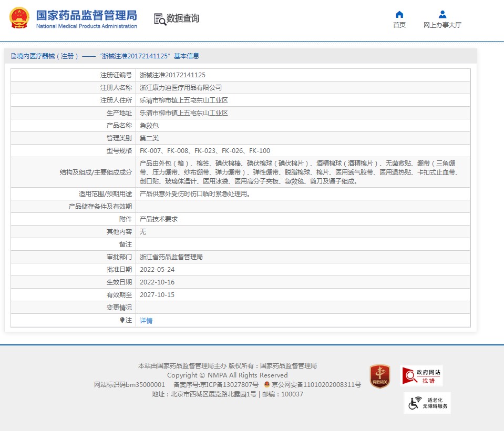504x439 pixels.
Task: Click 产品供意外受伤时伤口临时紧急处理用 text
Action: point(195,194)
